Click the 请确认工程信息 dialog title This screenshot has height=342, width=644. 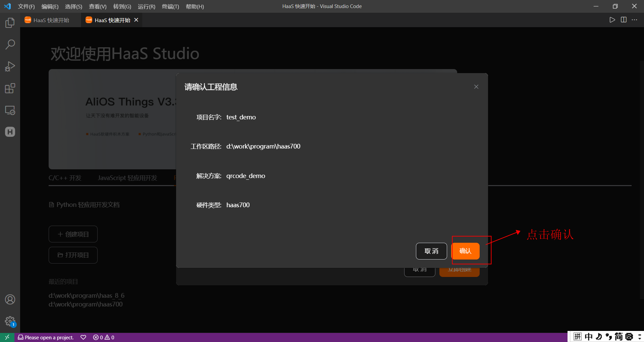pyautogui.click(x=211, y=87)
